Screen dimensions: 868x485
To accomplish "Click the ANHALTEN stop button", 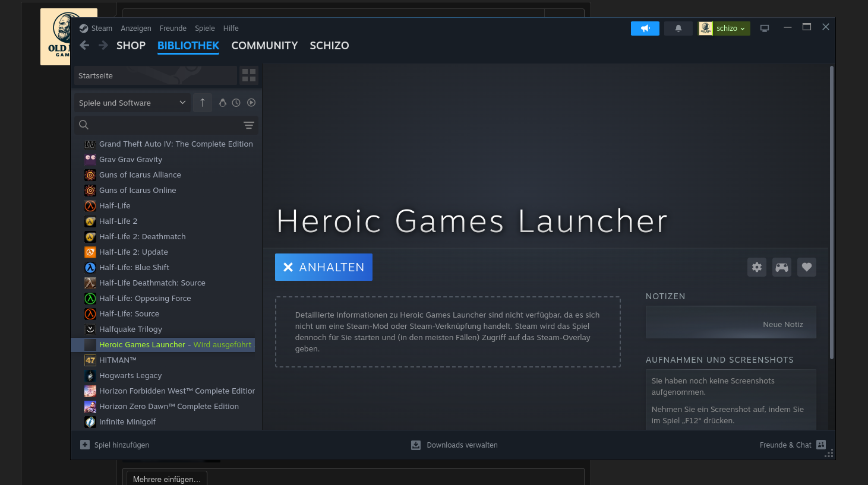I will pos(324,267).
